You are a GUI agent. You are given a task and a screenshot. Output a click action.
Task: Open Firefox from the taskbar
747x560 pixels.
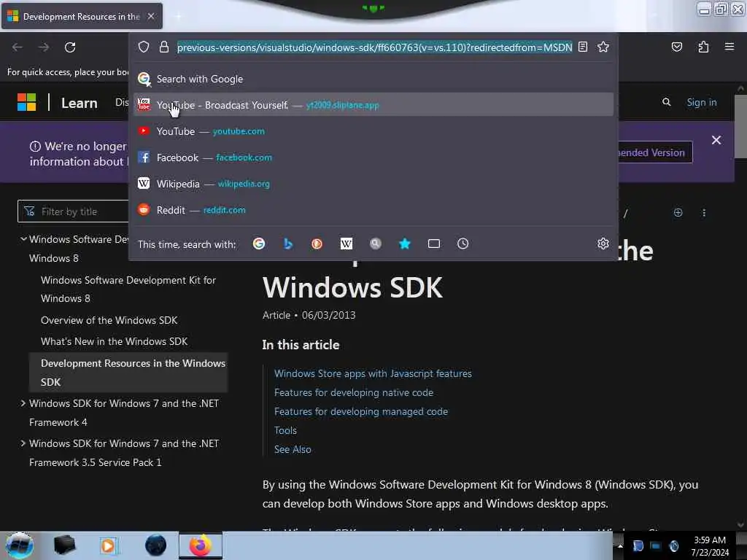[x=201, y=545]
